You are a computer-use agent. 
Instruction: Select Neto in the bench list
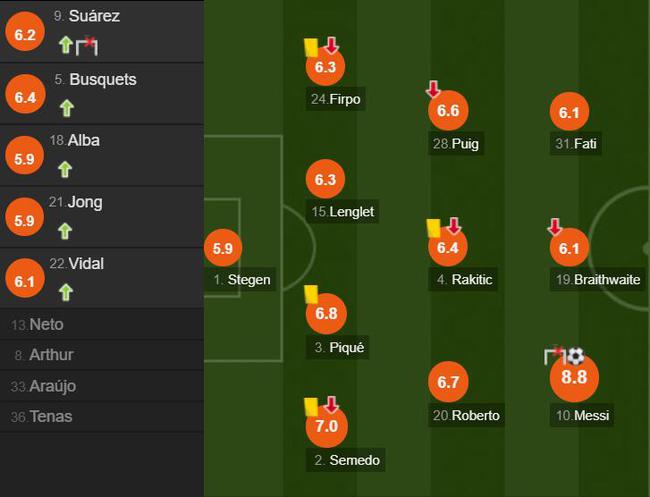[x=102, y=324]
